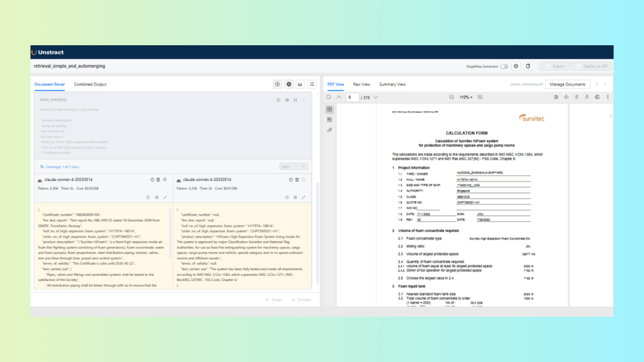Show the PDF thumbnails panel

click(x=329, y=109)
